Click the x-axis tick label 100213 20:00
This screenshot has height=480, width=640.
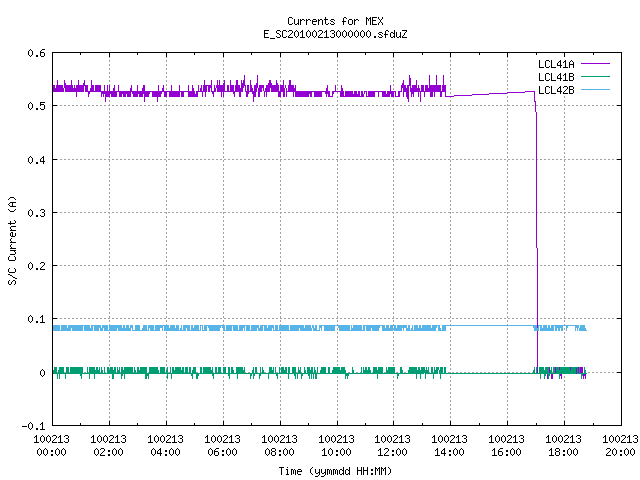[620, 446]
